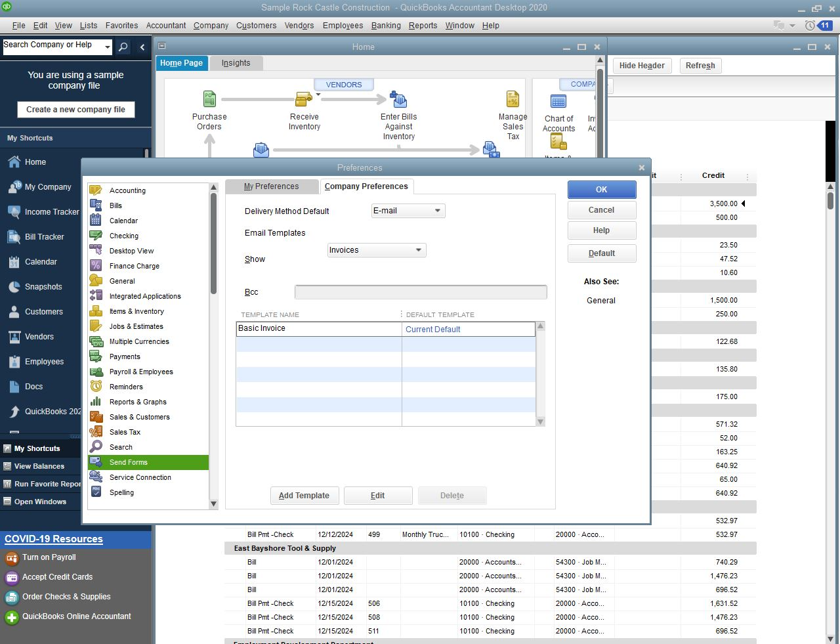Select the Checking preferences icon
840x644 pixels.
coord(96,236)
